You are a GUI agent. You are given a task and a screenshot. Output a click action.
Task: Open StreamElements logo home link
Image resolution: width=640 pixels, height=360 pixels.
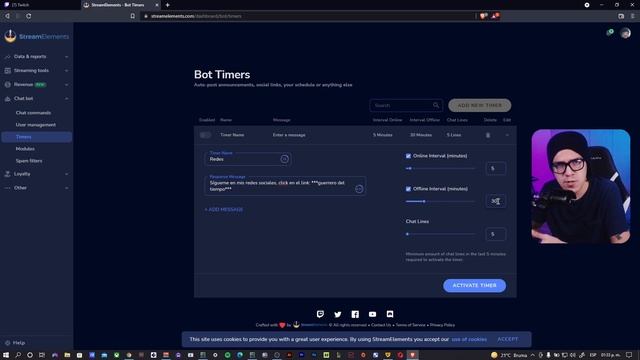pyautogui.click(x=36, y=36)
